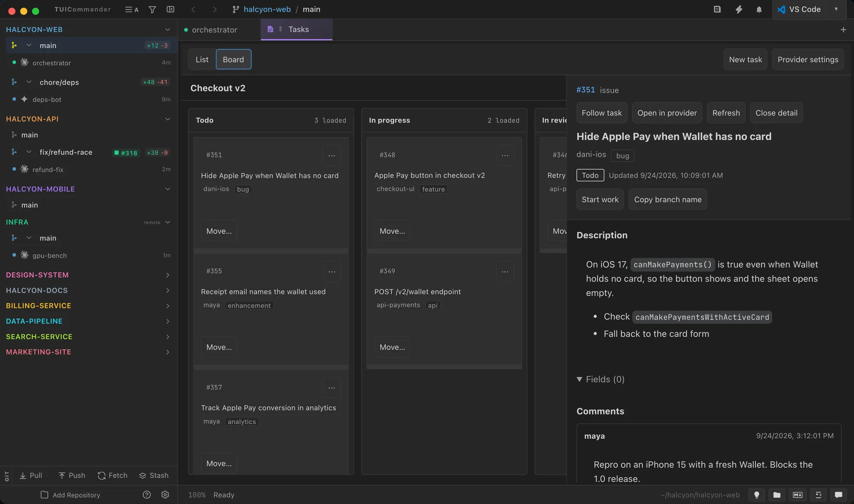The width and height of the screenshot is (854, 504).
Task: Open VS Code editor launcher dropdown arrow
Action: click(x=836, y=9)
